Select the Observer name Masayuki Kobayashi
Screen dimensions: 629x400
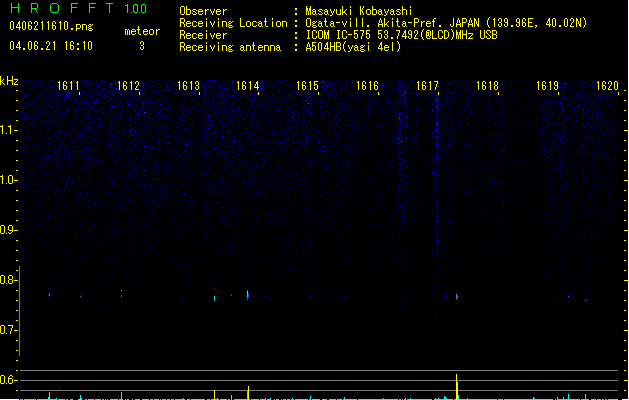359,11
